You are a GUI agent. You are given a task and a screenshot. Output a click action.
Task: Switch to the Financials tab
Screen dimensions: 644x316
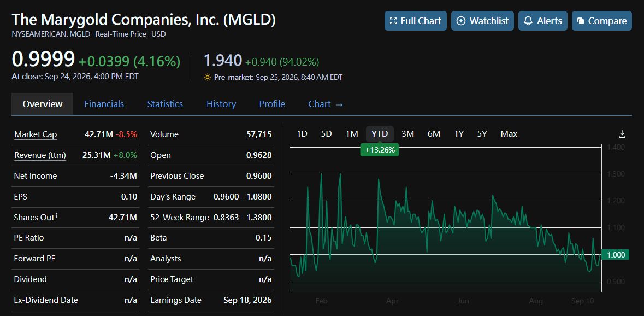[104, 104]
